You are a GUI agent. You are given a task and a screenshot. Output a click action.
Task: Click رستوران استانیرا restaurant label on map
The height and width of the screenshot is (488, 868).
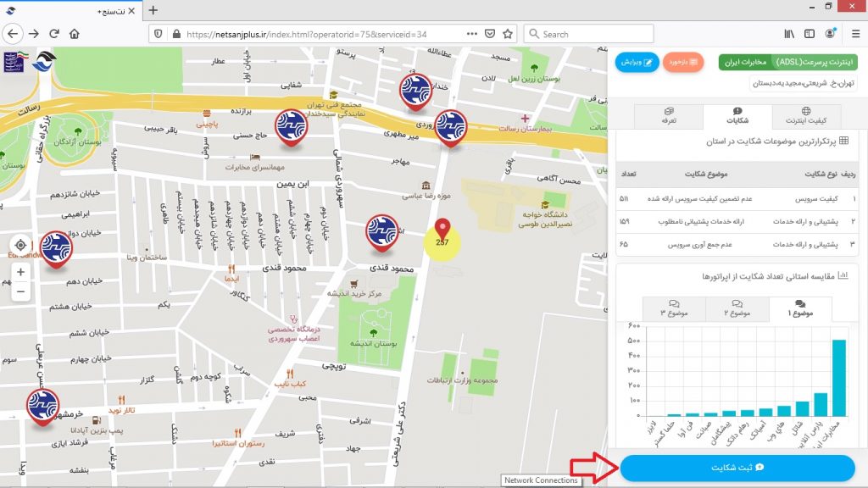click(238, 443)
